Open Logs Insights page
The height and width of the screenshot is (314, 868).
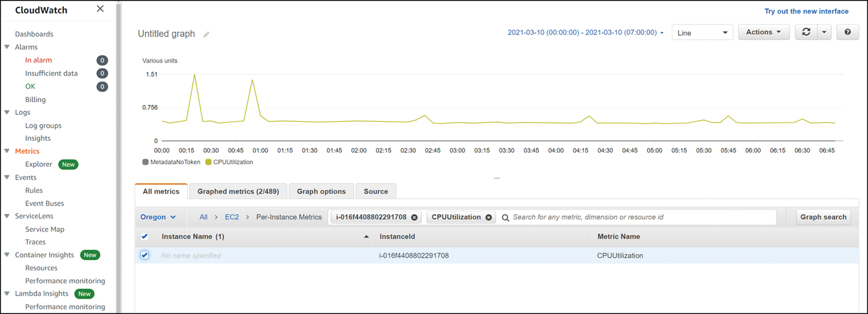click(x=38, y=138)
